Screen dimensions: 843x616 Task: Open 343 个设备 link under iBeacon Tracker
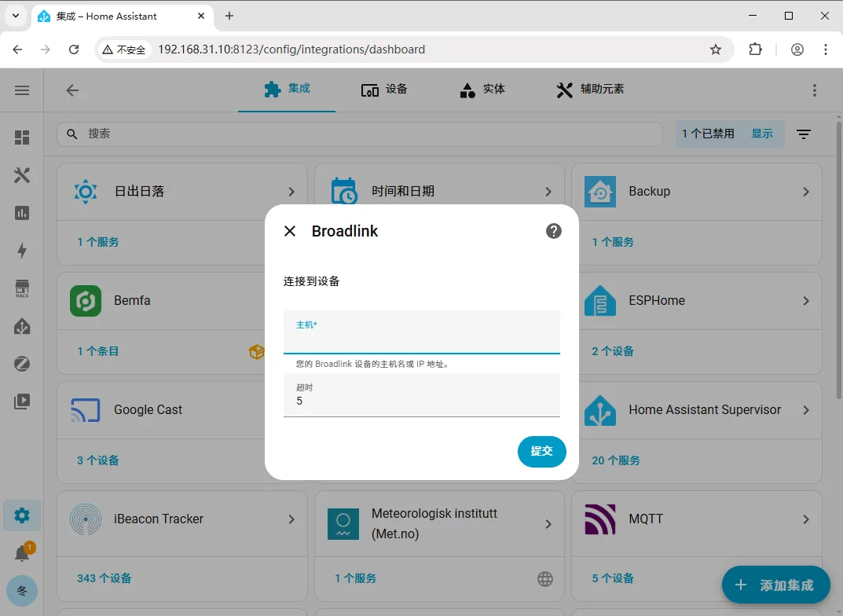click(104, 578)
